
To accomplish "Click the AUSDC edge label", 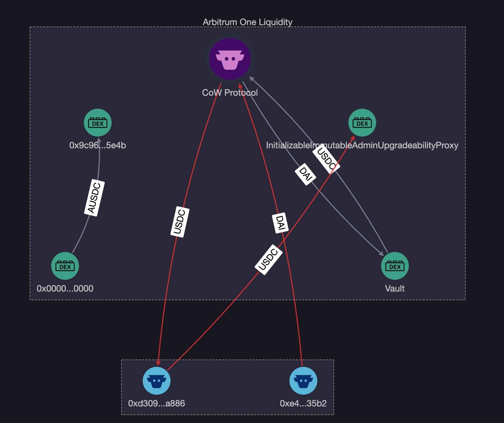I will (95, 198).
